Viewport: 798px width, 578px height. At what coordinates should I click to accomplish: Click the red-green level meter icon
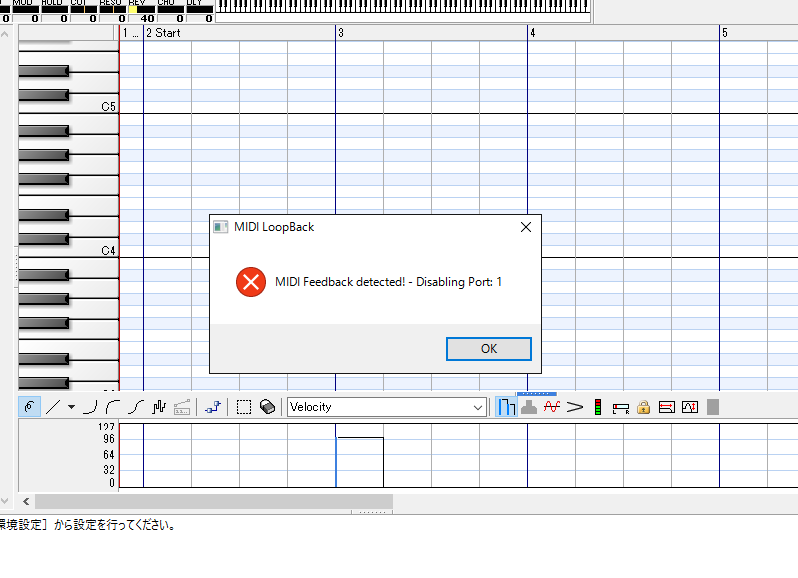(598, 407)
